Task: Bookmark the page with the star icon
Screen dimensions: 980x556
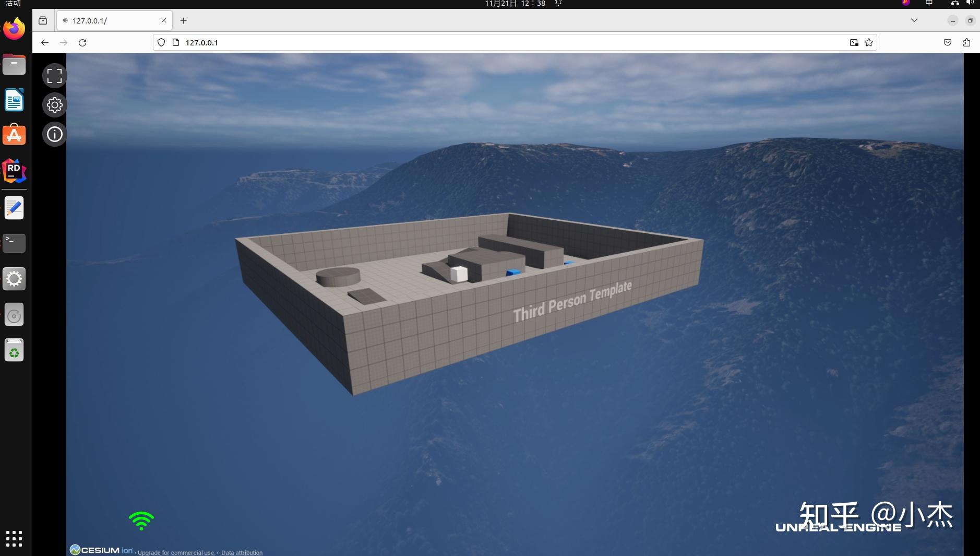Action: click(868, 42)
